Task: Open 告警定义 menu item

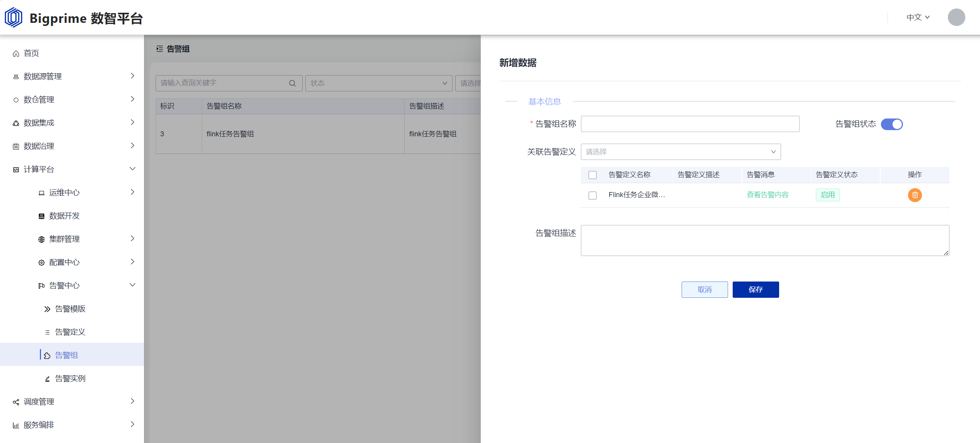Action: click(72, 332)
